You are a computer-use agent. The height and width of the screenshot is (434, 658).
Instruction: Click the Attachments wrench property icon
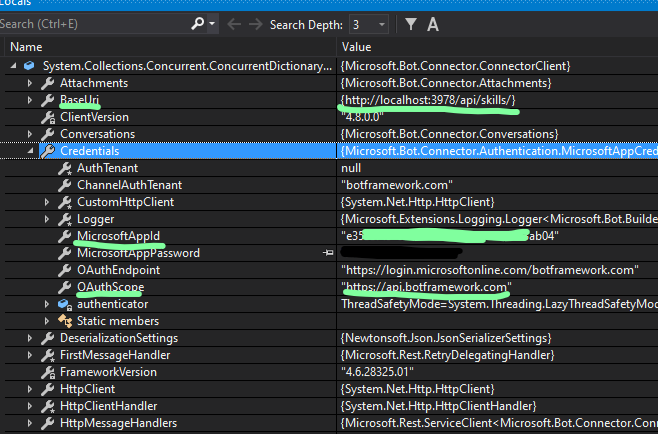click(47, 83)
